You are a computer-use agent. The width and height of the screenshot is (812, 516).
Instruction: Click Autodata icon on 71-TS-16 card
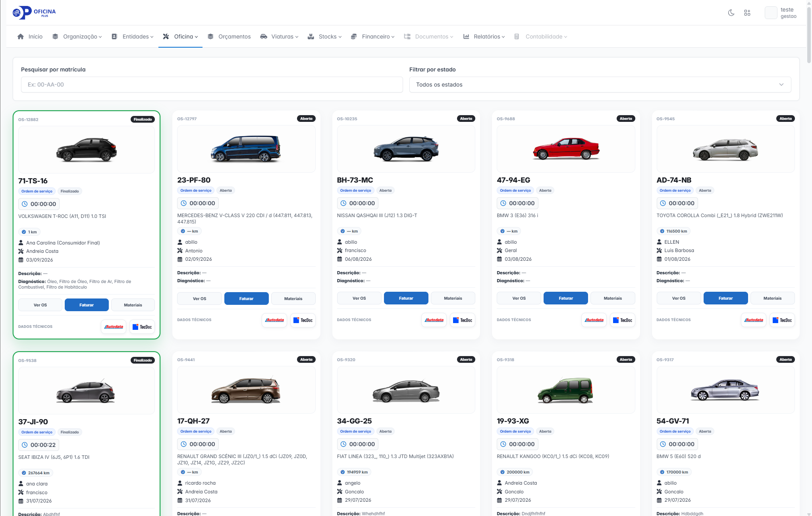pyautogui.click(x=114, y=327)
